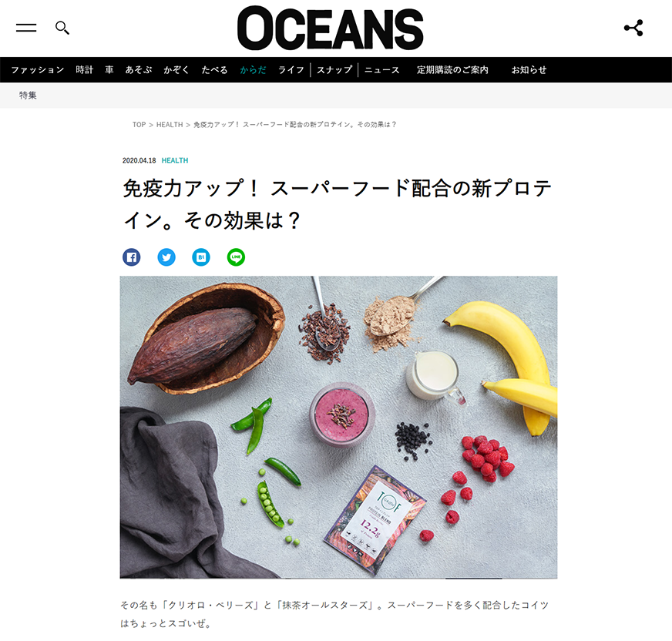672x641 pixels.
Task: Share article on Facebook
Action: click(x=132, y=257)
